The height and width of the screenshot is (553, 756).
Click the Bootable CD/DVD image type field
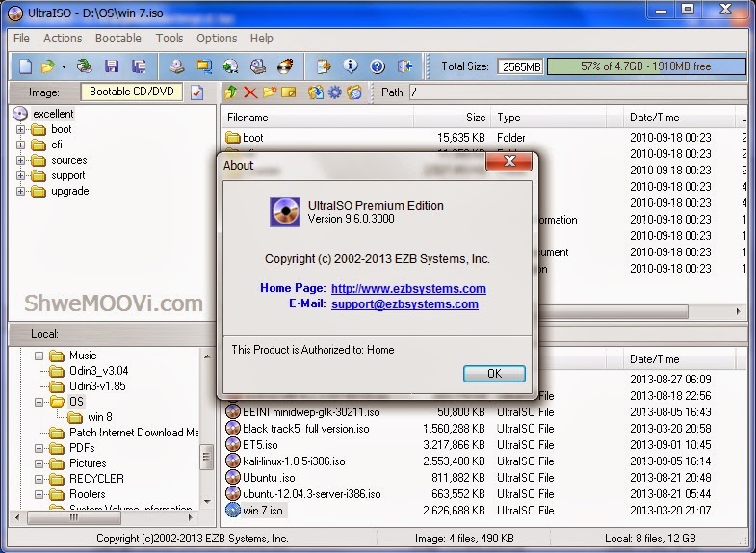(x=132, y=92)
